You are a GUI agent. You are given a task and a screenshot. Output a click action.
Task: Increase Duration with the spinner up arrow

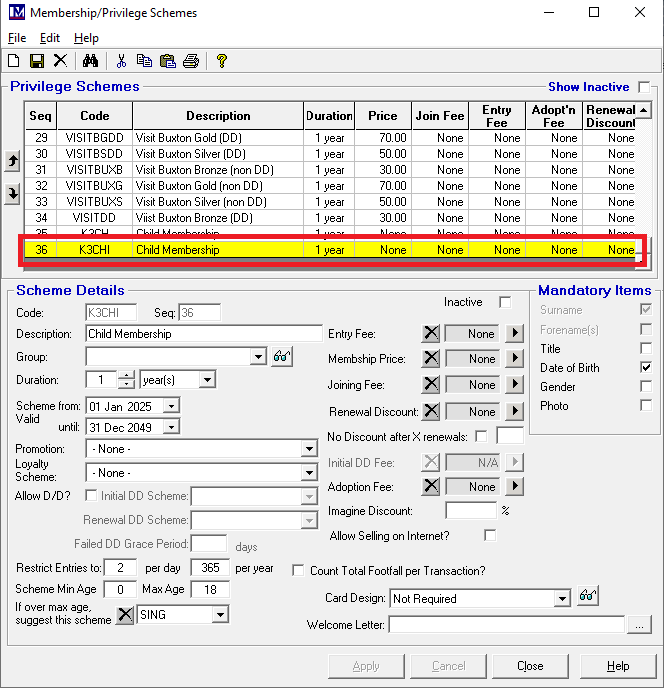(x=126, y=375)
